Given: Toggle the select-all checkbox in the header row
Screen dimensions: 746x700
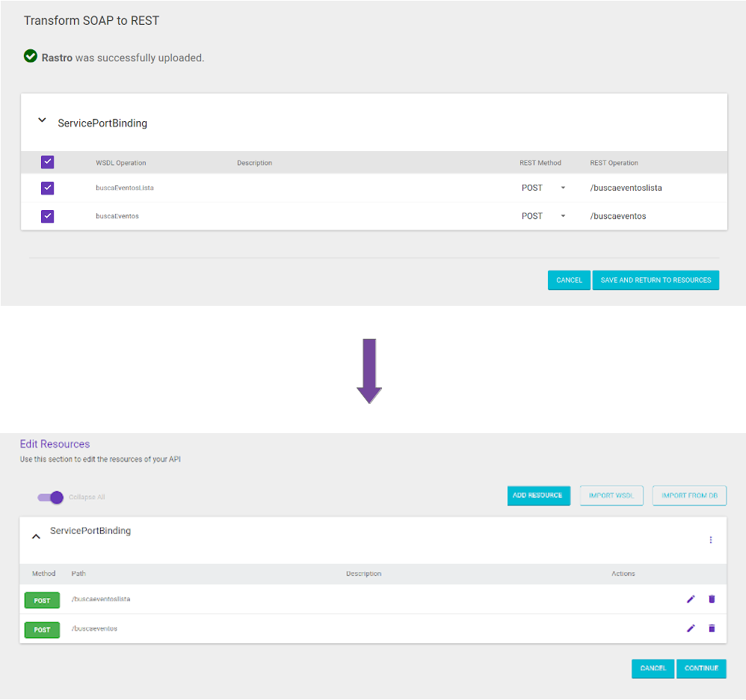Looking at the screenshot, I should coord(47,162).
